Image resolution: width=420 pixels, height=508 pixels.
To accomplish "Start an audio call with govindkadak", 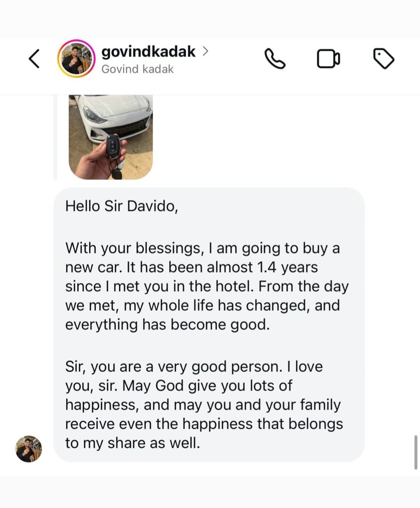I will [x=275, y=59].
